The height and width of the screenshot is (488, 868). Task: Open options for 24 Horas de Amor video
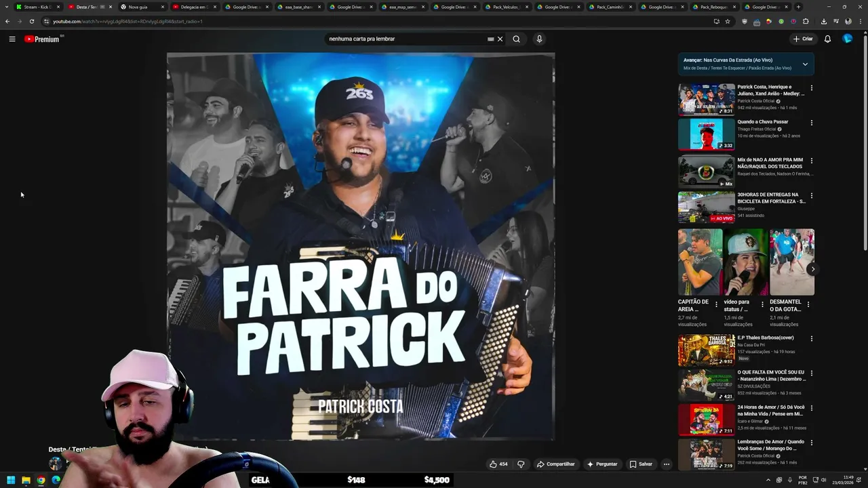811,409
